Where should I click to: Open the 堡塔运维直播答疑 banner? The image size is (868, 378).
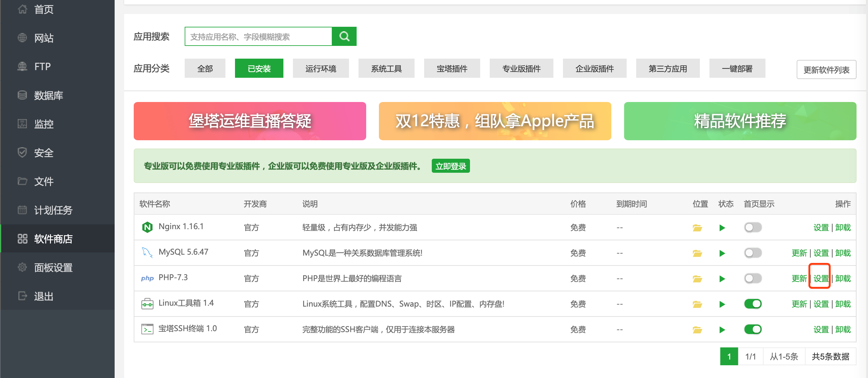tap(250, 121)
